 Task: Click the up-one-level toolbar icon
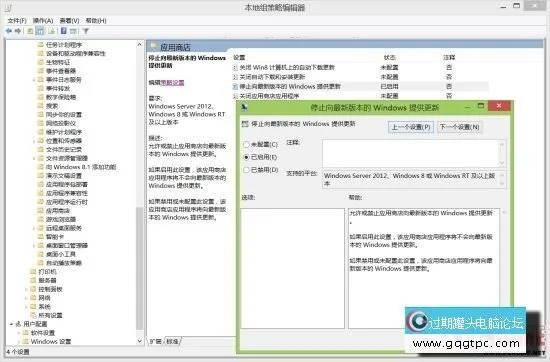(x=30, y=31)
